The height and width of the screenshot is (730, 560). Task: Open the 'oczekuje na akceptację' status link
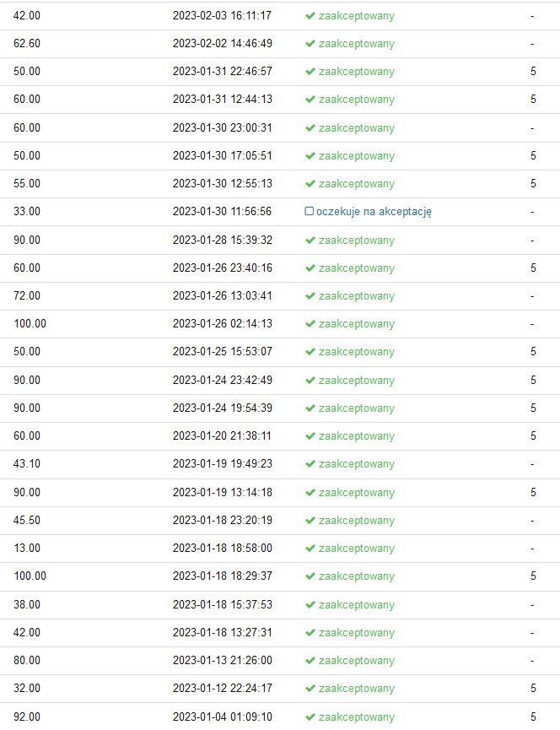(x=374, y=212)
